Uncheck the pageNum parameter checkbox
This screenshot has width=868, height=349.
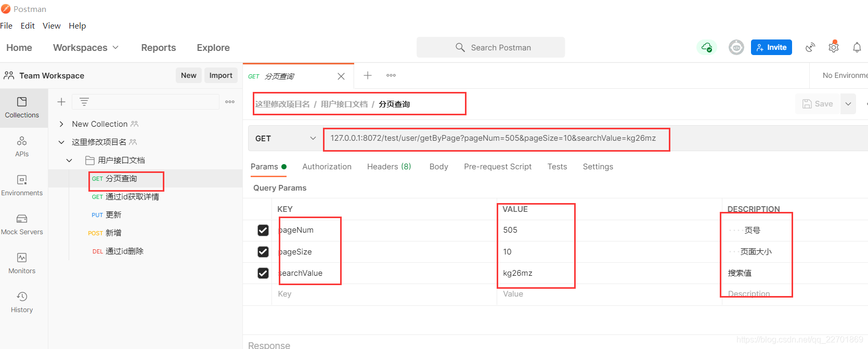tap(263, 230)
